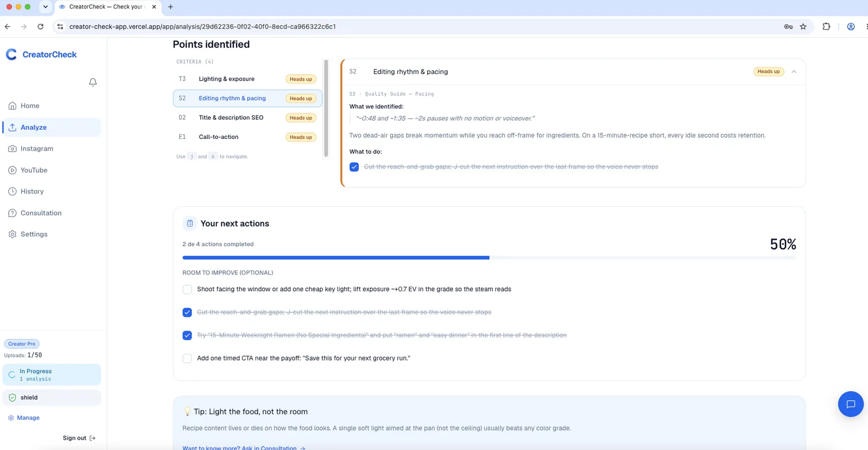Click the Home house icon
The height and width of the screenshot is (450, 868).
click(x=12, y=106)
